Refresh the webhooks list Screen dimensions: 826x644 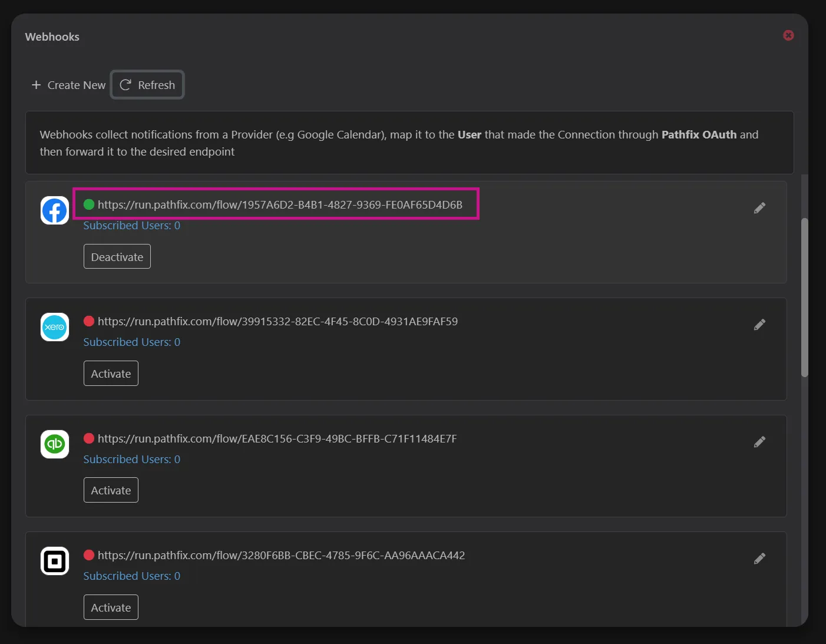(x=147, y=85)
